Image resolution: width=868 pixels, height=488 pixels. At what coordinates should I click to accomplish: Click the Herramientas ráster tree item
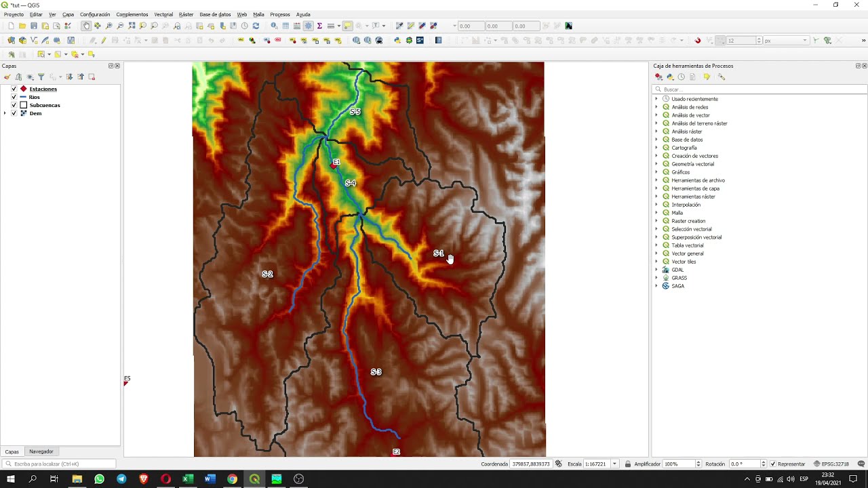pyautogui.click(x=693, y=197)
